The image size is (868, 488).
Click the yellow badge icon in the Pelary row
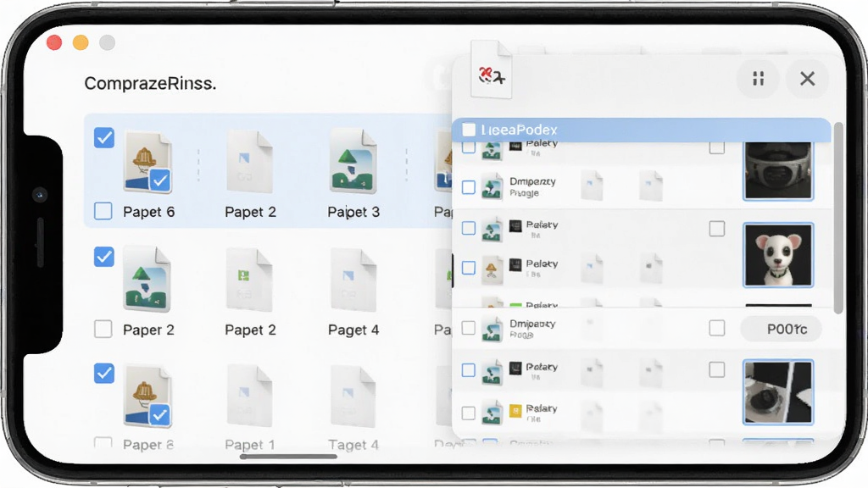[x=515, y=411]
